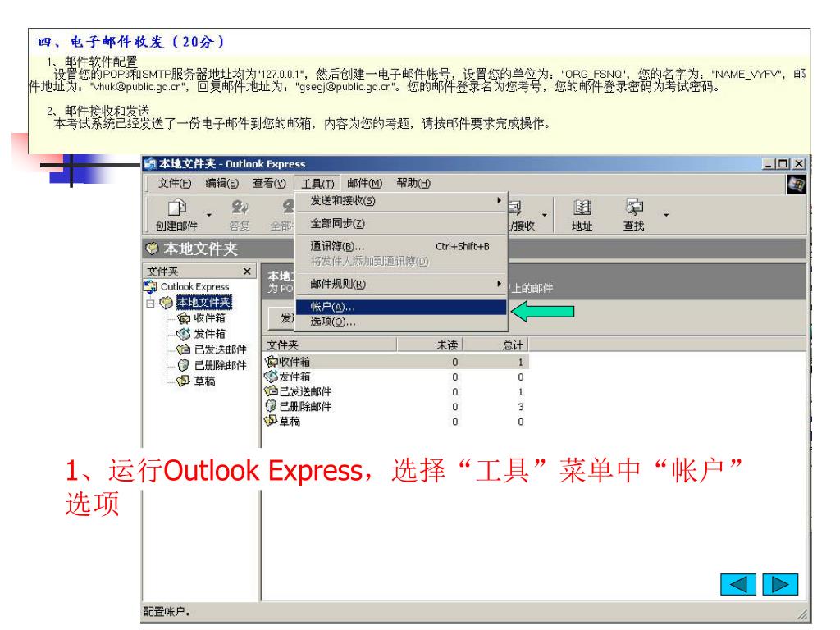
Task: Go to next slide arrow button
Action: point(780,584)
